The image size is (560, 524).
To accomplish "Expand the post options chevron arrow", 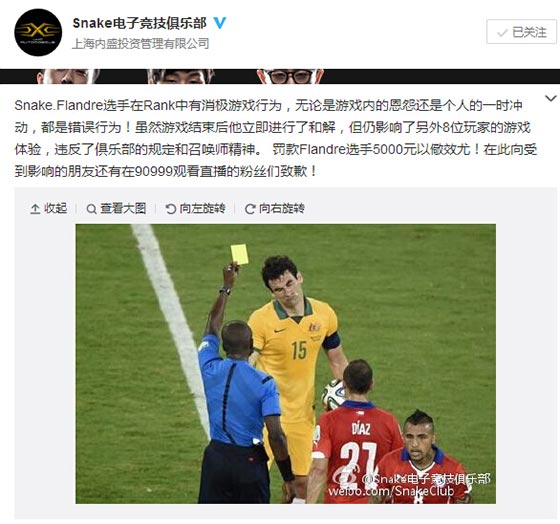I will point(551,98).
